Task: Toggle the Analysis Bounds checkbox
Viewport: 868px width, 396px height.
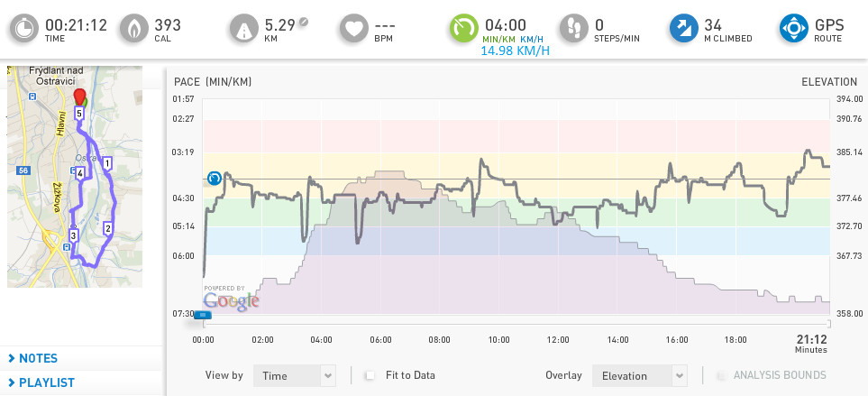Action: (x=721, y=375)
